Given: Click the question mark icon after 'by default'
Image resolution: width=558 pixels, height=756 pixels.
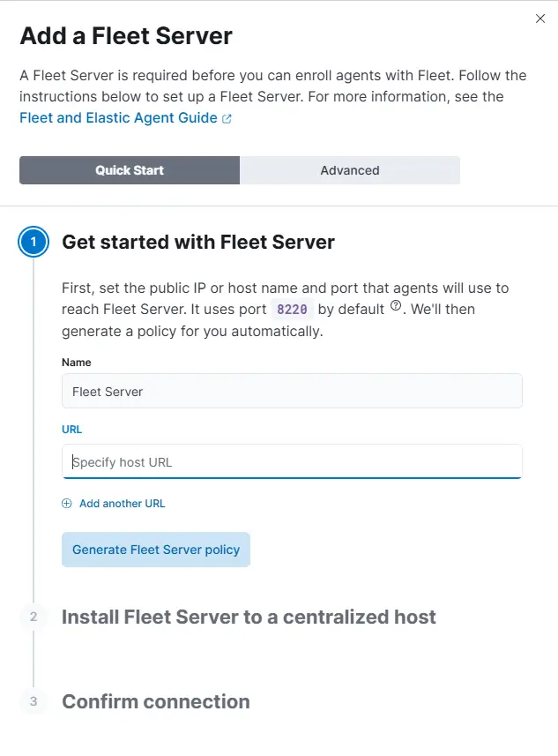Looking at the screenshot, I should (x=396, y=306).
